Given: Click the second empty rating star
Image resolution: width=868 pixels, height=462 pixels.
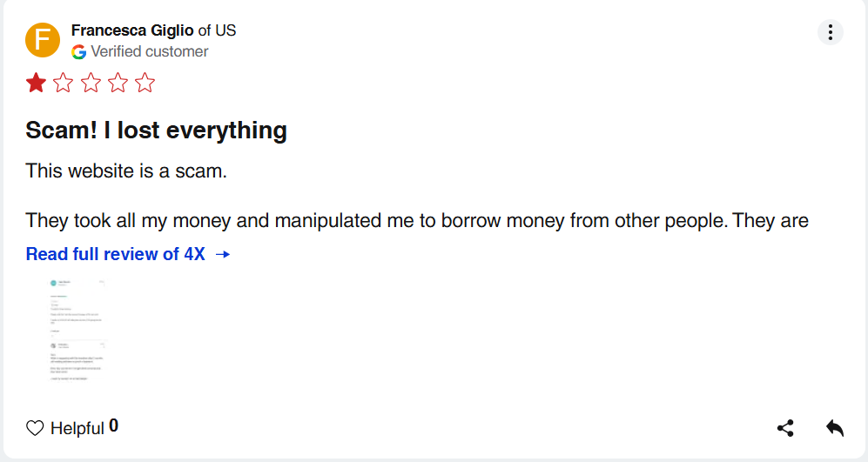Looking at the screenshot, I should 63,83.
